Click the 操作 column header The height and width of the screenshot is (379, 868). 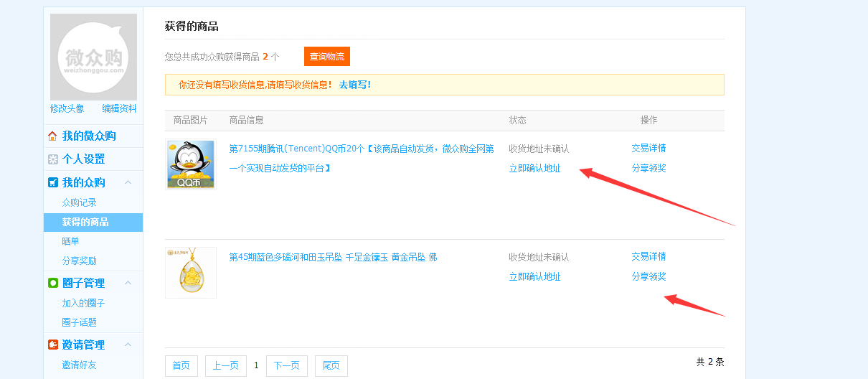648,120
